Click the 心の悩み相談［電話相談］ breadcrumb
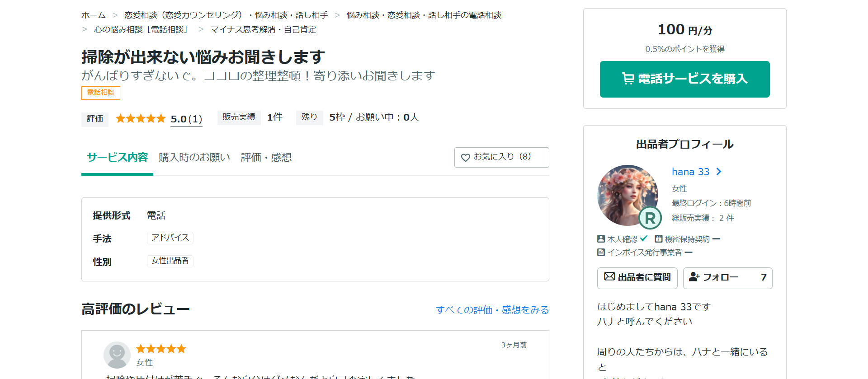 click(x=142, y=30)
